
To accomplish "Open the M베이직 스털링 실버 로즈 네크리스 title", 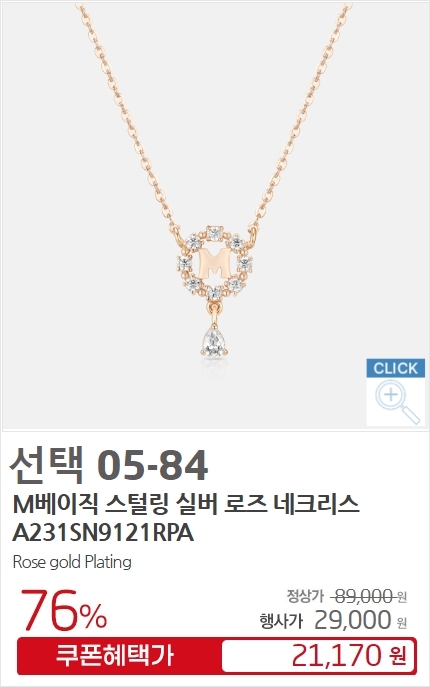I will point(186,504).
